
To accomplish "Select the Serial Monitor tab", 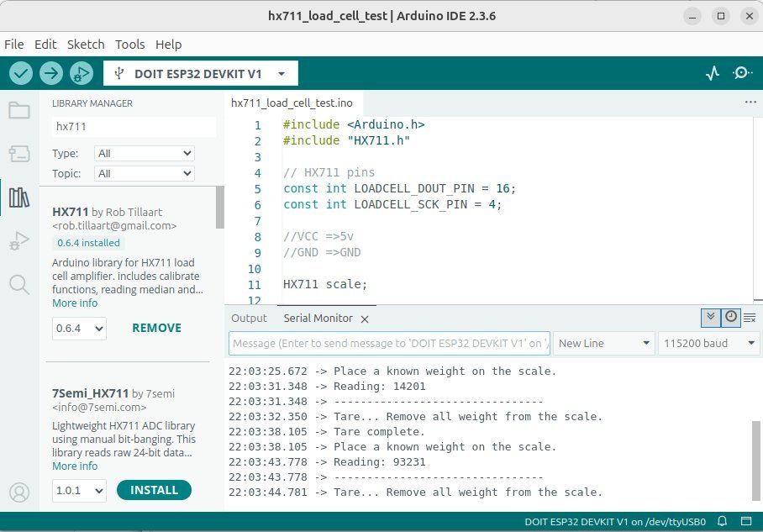I will (x=318, y=319).
